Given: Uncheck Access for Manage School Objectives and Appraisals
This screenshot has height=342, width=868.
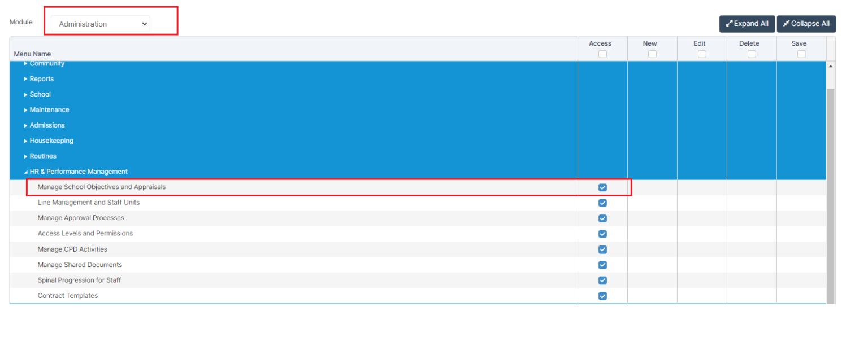Looking at the screenshot, I should click(602, 187).
